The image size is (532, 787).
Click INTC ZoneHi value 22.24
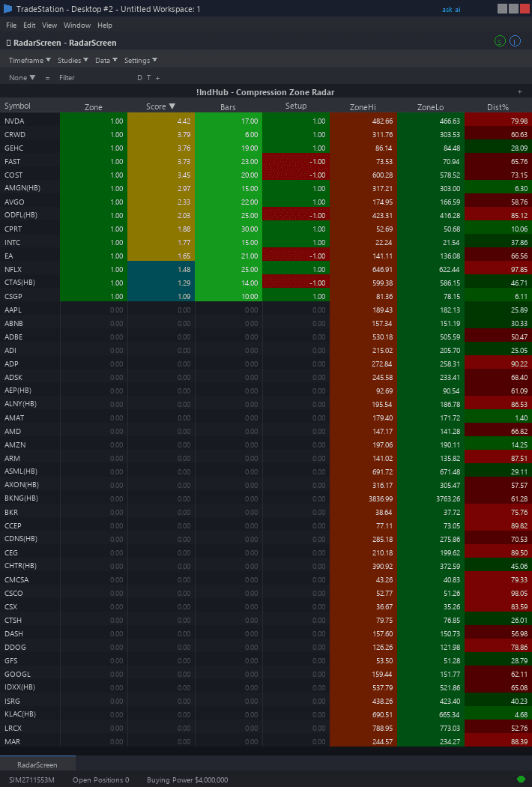(x=363, y=242)
